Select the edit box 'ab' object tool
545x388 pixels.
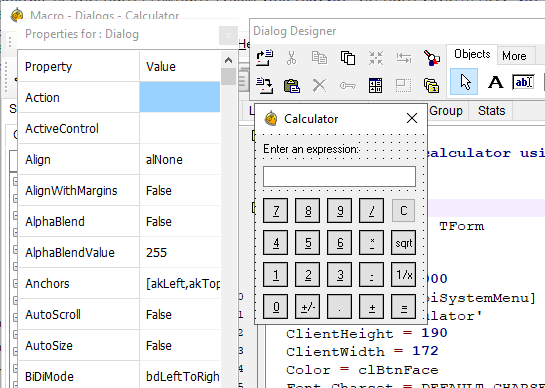[x=523, y=82]
